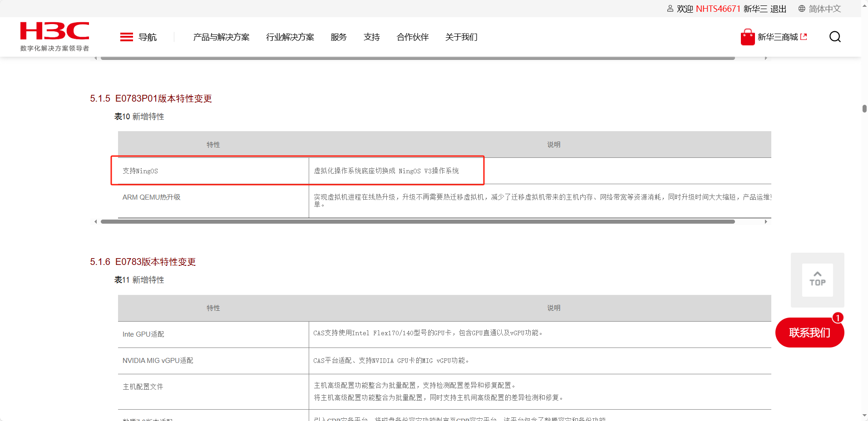Click 特性 header in table 10
868x421 pixels.
click(x=213, y=145)
